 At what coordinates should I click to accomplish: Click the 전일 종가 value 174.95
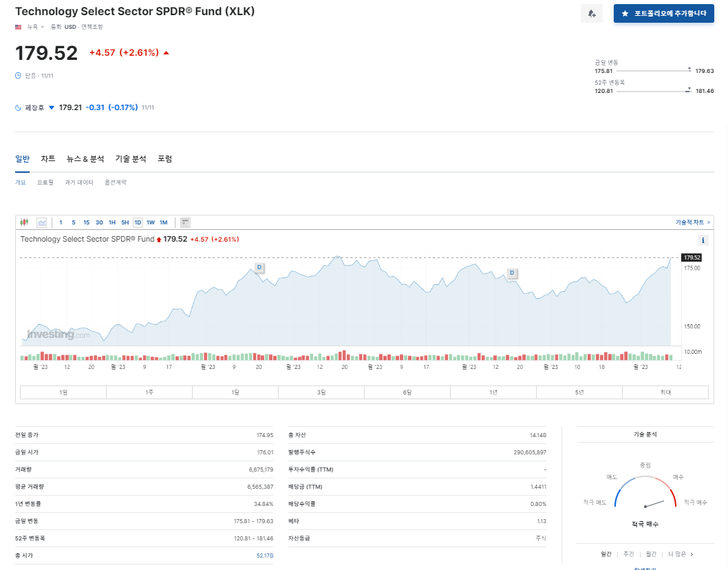[265, 435]
